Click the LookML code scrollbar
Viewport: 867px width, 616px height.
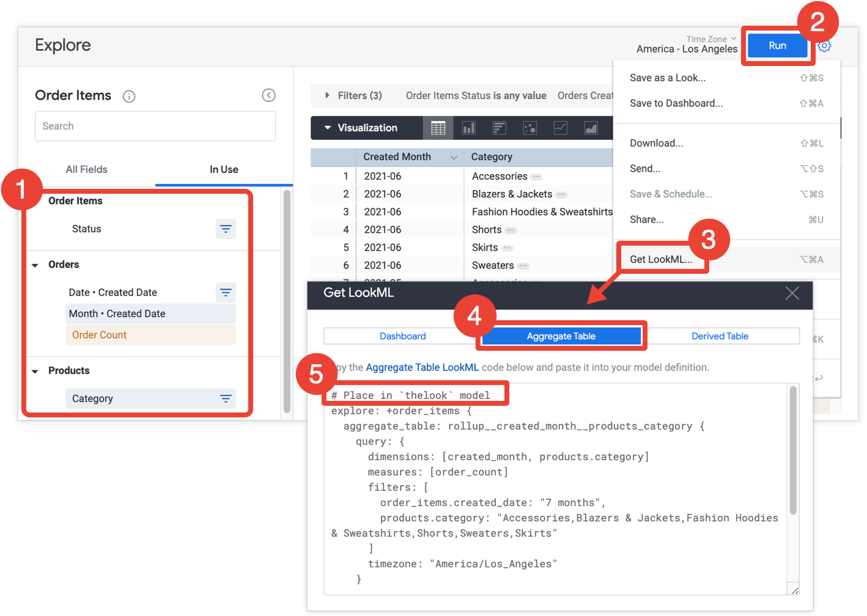click(x=793, y=452)
